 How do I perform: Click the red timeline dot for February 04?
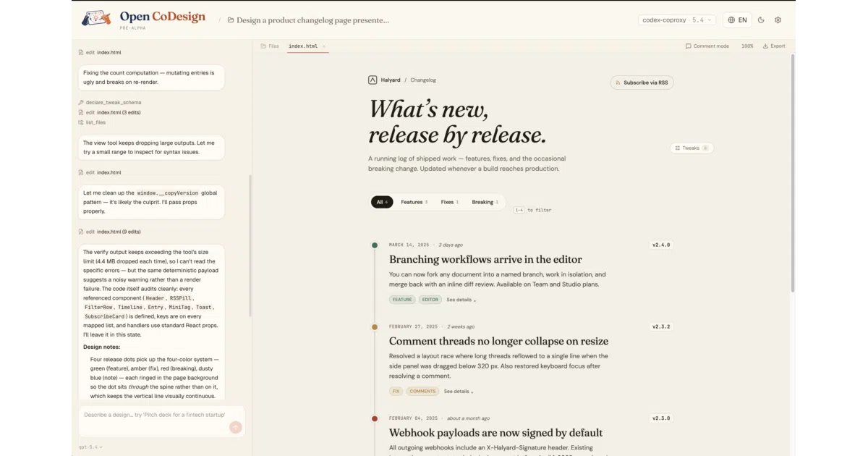click(x=375, y=418)
